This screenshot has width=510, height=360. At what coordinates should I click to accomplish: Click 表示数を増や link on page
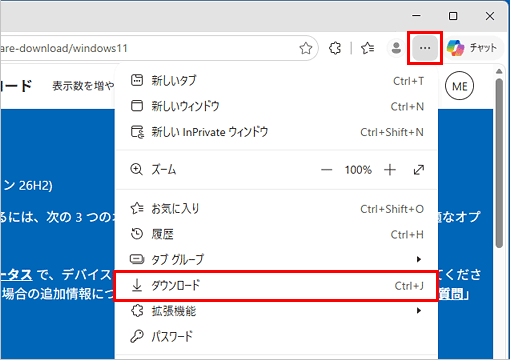83,86
